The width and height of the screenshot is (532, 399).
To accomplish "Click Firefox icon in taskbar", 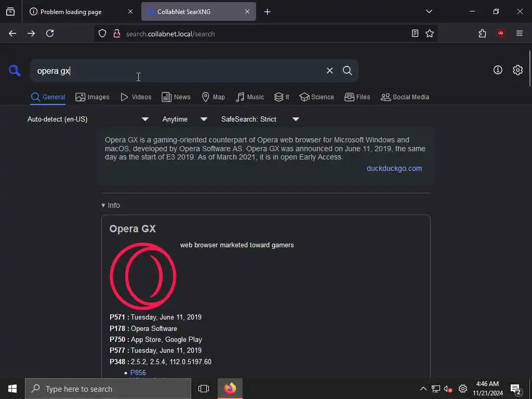I will (230, 389).
